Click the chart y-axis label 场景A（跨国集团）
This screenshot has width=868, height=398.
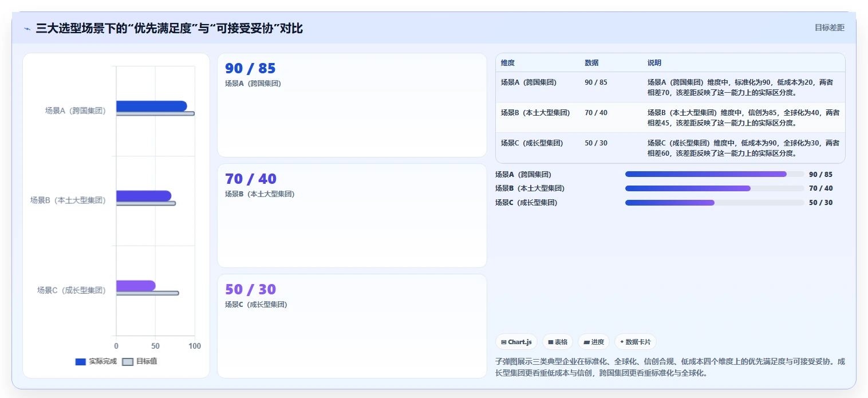[76, 111]
